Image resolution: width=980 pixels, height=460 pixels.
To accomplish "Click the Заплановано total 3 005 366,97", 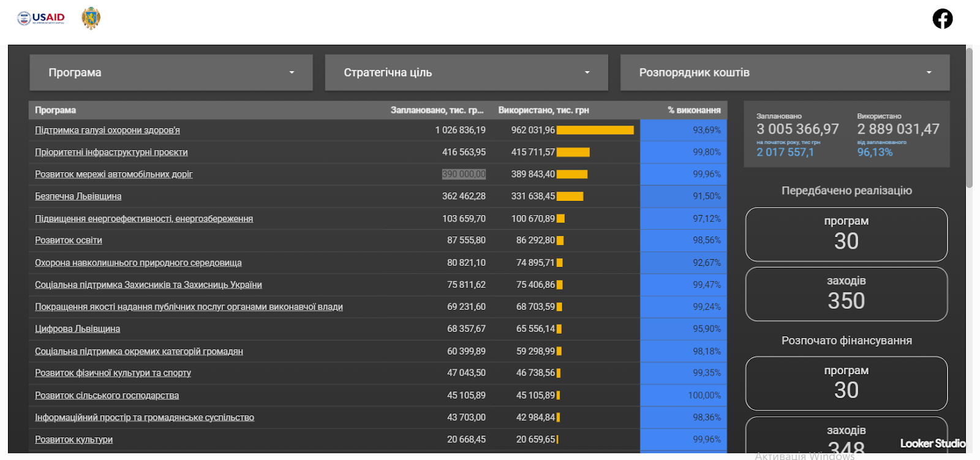I will coord(797,129).
